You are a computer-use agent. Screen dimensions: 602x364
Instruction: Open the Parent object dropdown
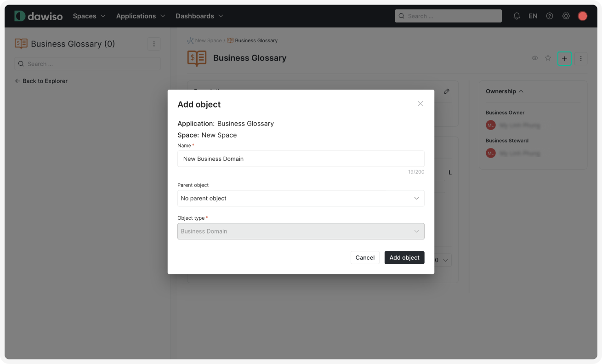[x=301, y=198]
